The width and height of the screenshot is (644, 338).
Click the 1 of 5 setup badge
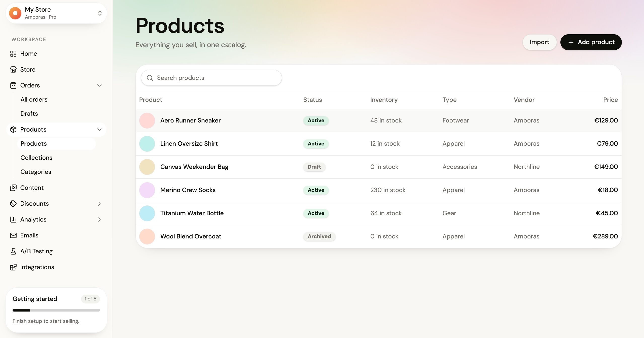coord(90,299)
